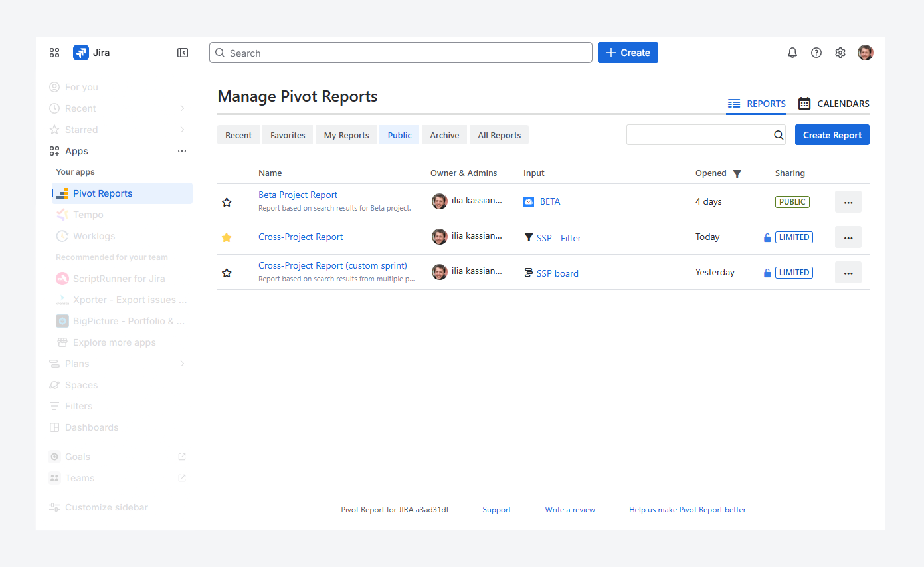Open the user profile avatar in the header
Image resolution: width=924 pixels, height=567 pixels.
click(x=865, y=53)
